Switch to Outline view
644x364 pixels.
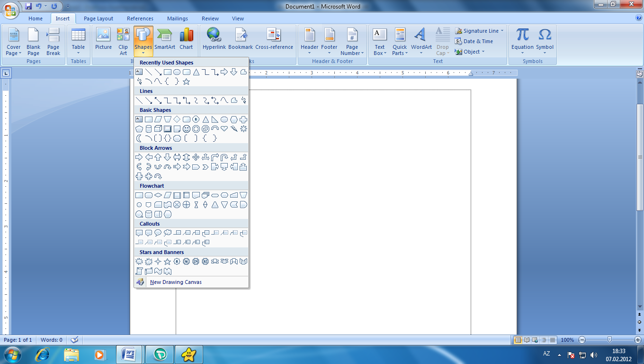pyautogui.click(x=544, y=340)
